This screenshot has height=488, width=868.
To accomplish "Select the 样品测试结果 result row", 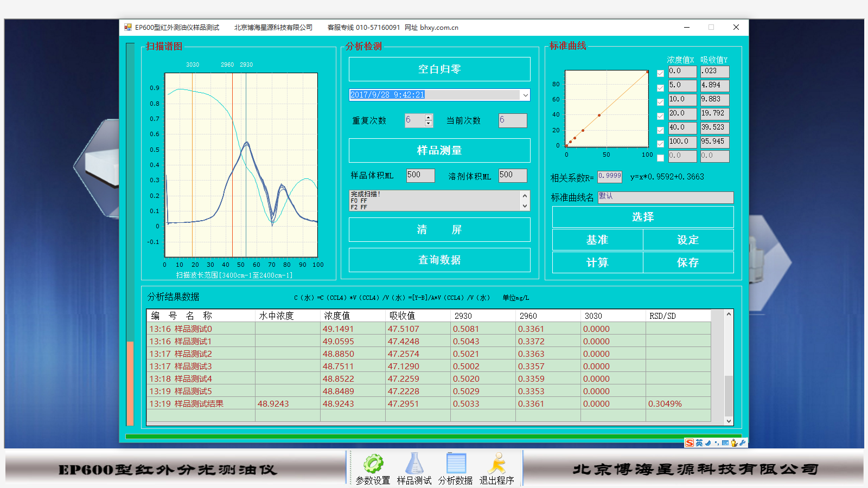I will click(186, 404).
